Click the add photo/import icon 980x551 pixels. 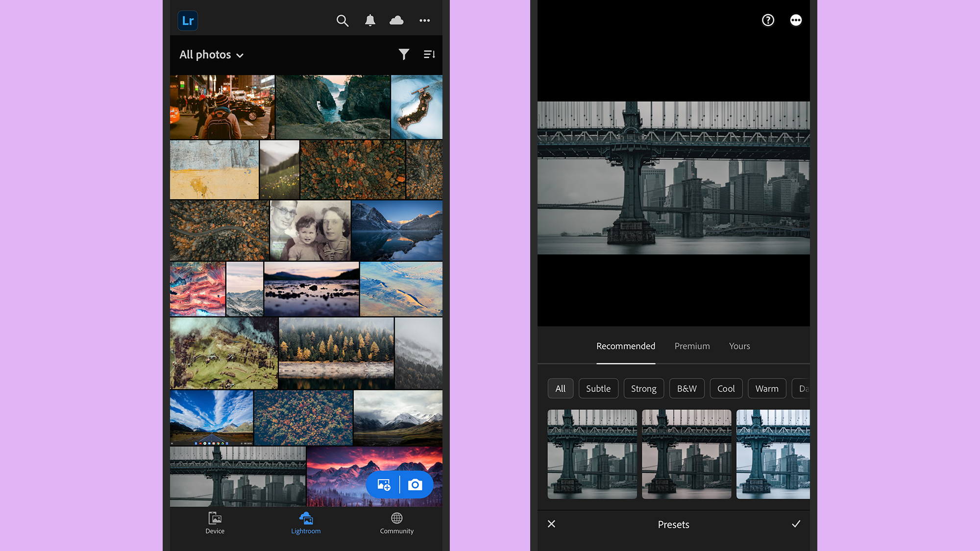tap(384, 484)
